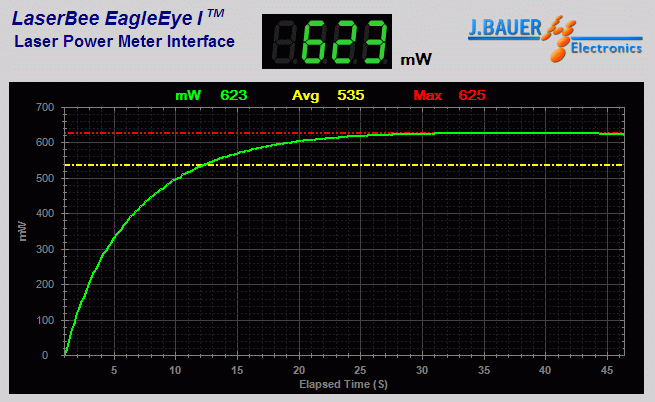Click the vertical mW axis title
The width and height of the screenshot is (655, 402).
point(23,231)
